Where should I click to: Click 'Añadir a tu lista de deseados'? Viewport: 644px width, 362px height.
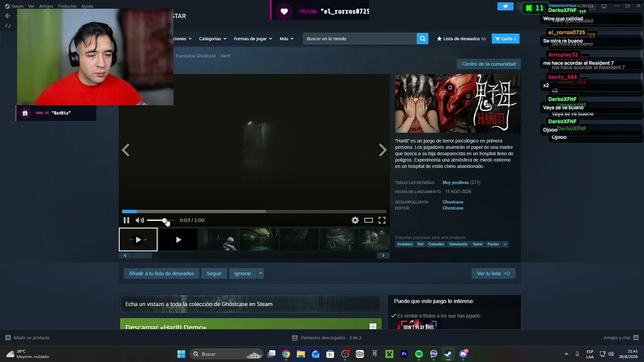[x=162, y=274]
